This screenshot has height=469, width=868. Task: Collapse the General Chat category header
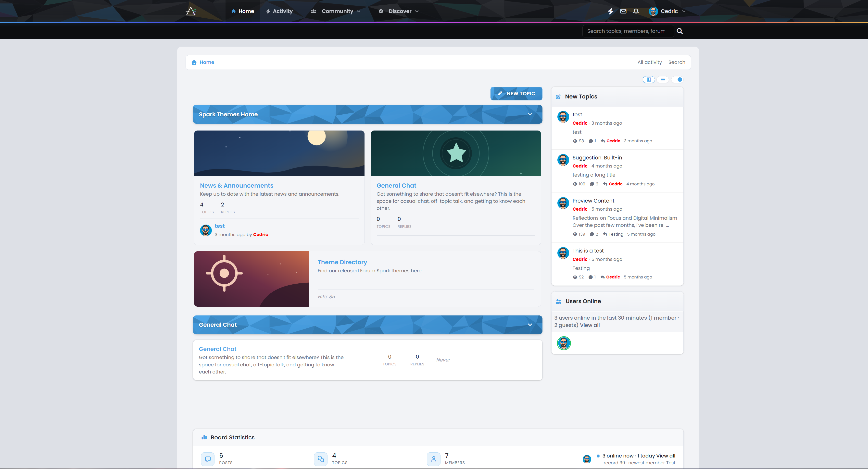tap(530, 325)
